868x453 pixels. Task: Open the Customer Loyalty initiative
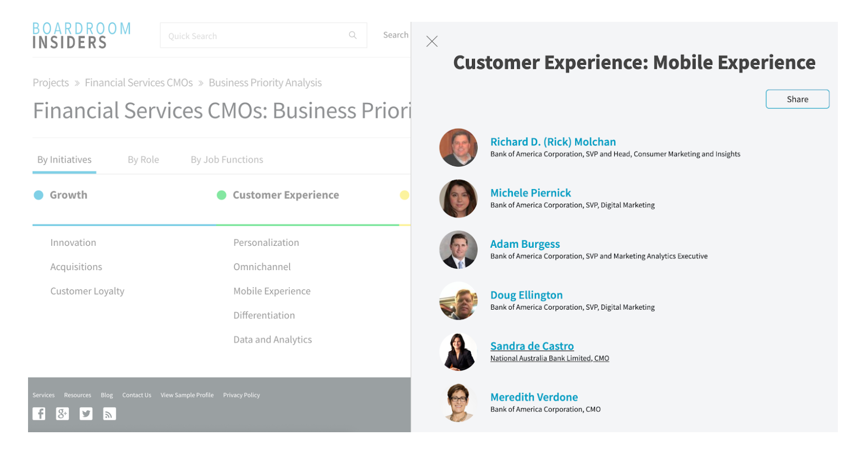(87, 291)
